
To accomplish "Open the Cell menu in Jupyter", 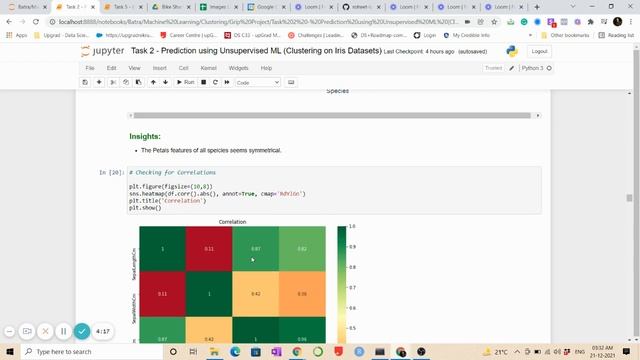I will [183, 68].
